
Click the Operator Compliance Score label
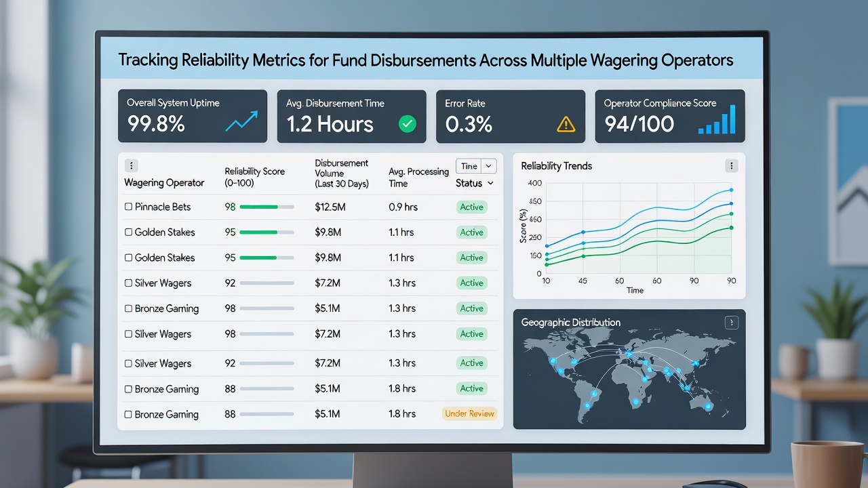[x=660, y=103]
